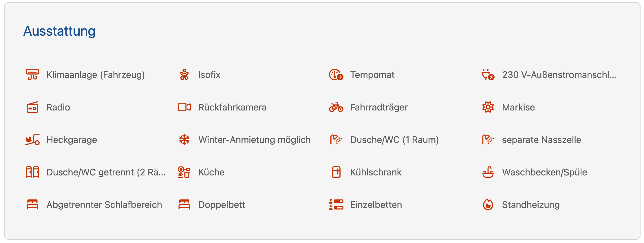Click the flame icon for Standheizung
This screenshot has width=644, height=243.
pyautogui.click(x=488, y=205)
